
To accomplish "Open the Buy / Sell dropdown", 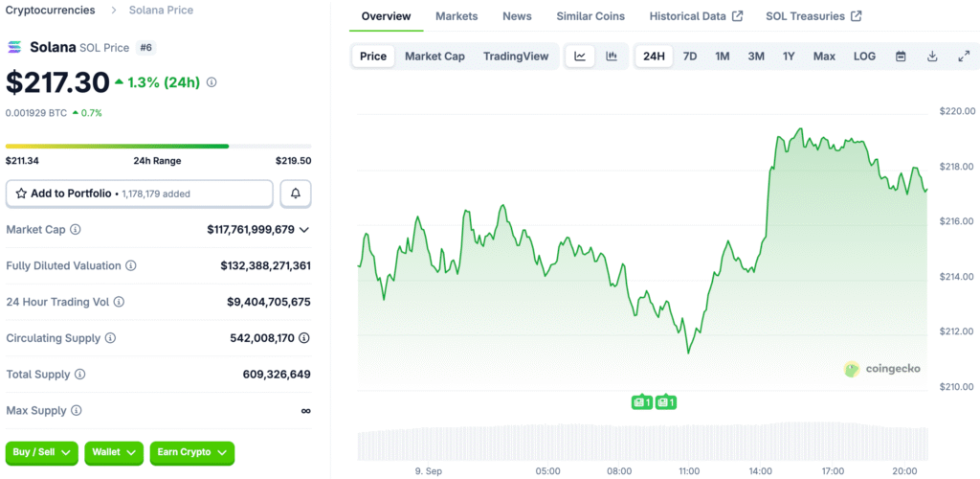I will point(42,453).
